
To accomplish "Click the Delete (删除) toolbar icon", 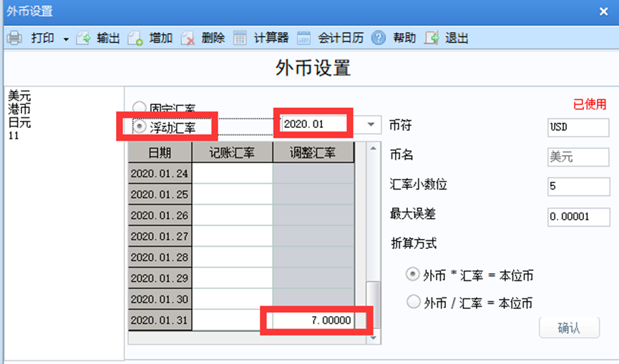I will tap(188, 38).
